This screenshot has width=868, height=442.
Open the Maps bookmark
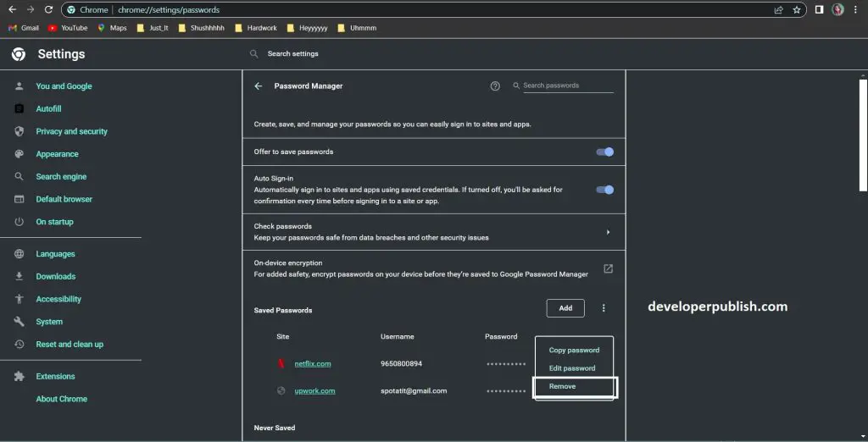pos(113,28)
